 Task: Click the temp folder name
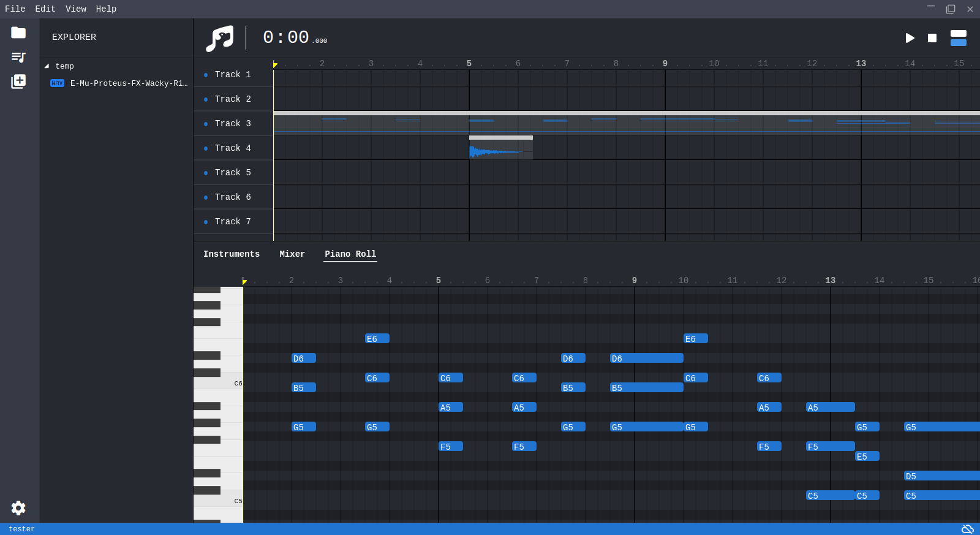coord(64,66)
